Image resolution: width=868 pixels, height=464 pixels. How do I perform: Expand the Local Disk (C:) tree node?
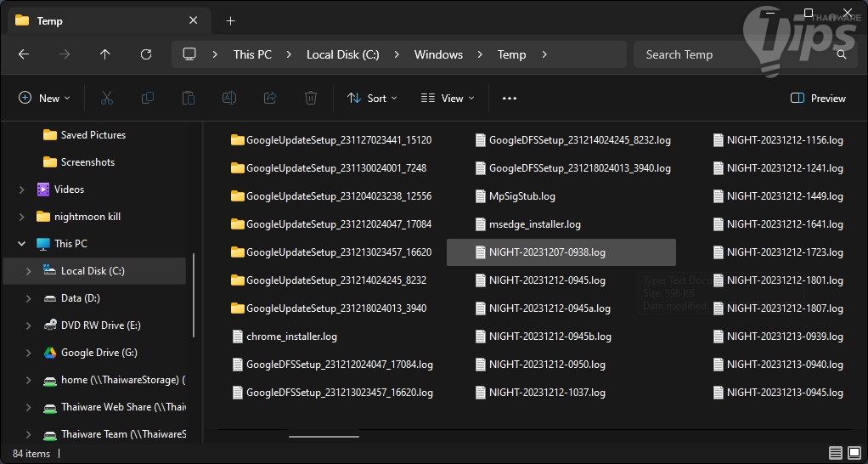tap(28, 271)
